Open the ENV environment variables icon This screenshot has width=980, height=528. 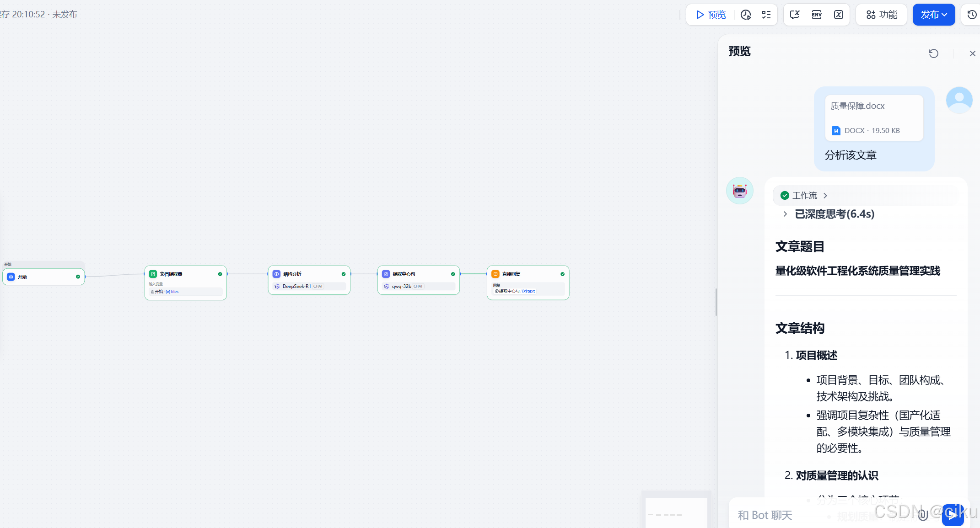[817, 15]
